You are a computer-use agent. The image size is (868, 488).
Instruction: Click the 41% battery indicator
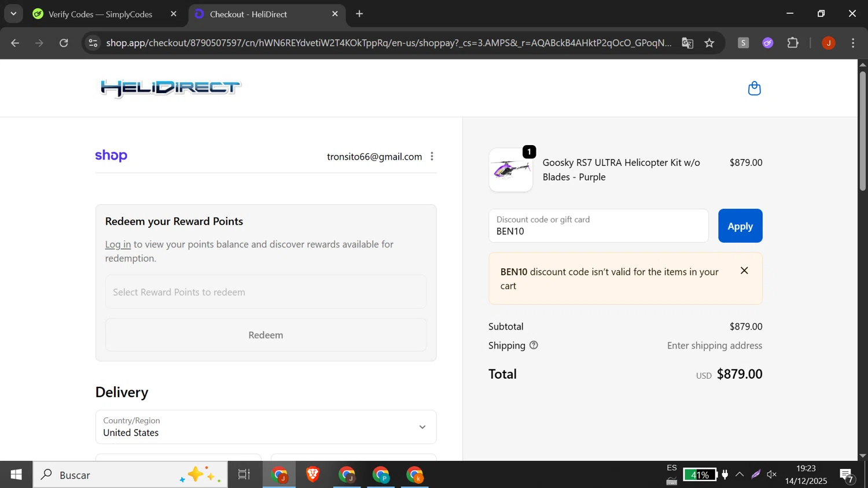click(x=700, y=475)
